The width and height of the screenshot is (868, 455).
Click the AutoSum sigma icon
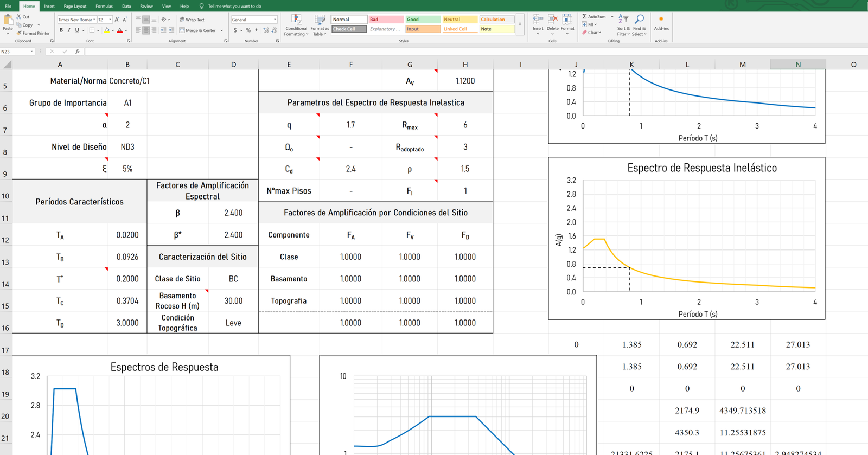tap(584, 17)
